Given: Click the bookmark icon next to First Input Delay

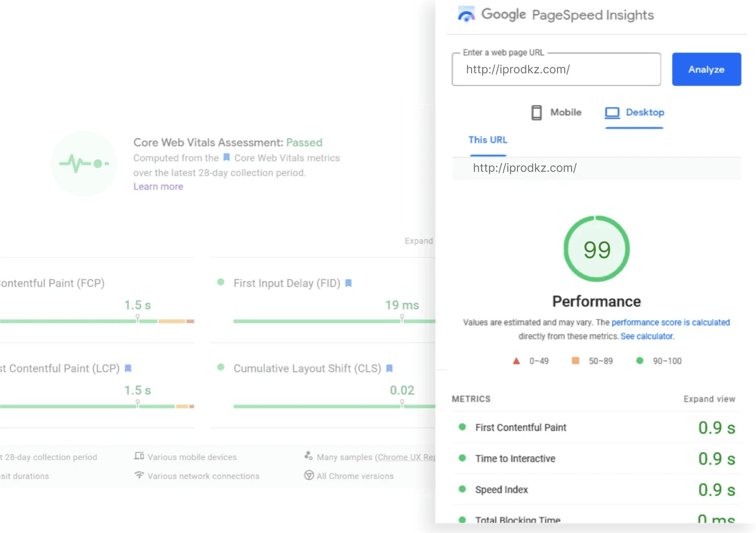Looking at the screenshot, I should coord(348,283).
